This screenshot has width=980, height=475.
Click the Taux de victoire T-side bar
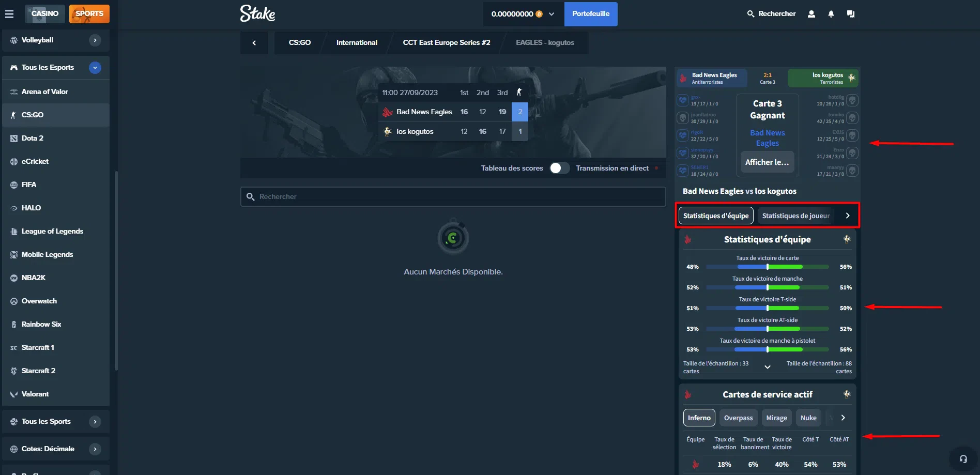(x=768, y=308)
